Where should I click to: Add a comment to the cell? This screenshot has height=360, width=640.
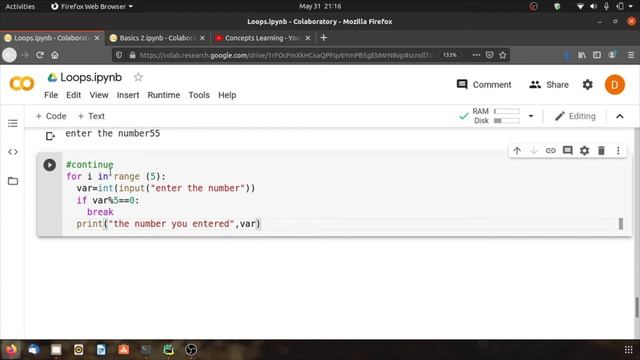pos(567,151)
